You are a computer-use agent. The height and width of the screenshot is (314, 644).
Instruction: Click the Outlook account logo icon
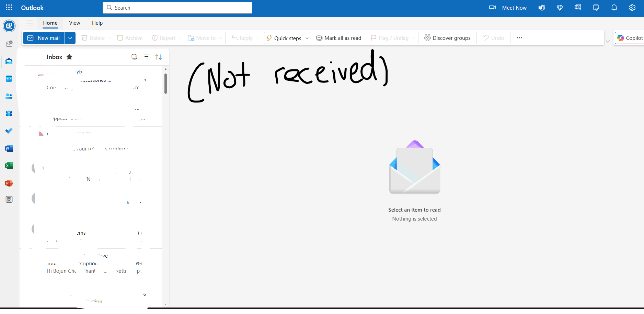click(9, 26)
